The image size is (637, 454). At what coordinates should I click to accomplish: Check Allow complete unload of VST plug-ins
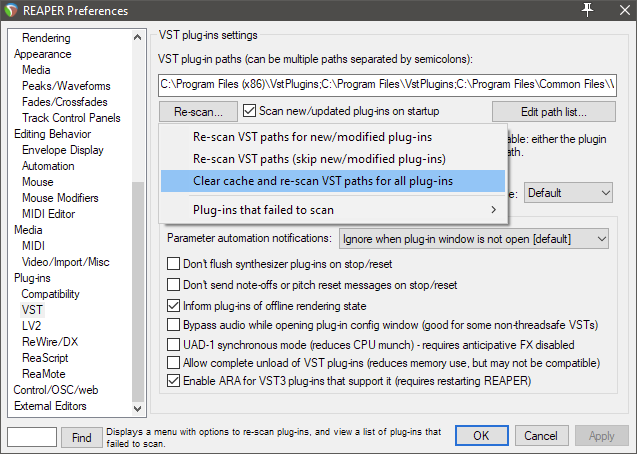pos(173,363)
